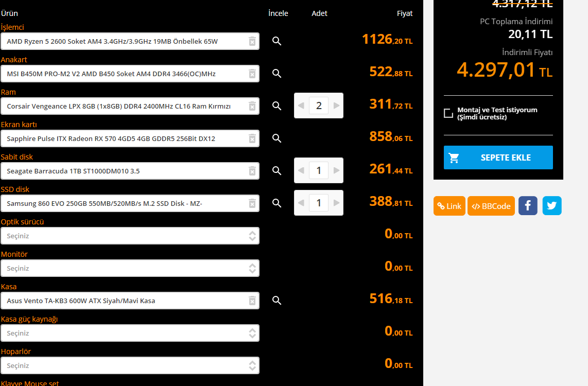
Task: Share the build on Twitter
Action: (552, 206)
